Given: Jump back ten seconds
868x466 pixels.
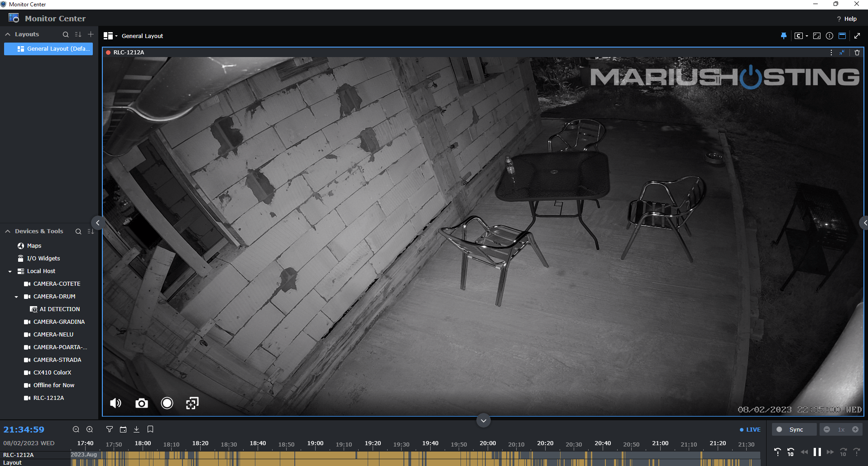Looking at the screenshot, I should pos(791,452).
